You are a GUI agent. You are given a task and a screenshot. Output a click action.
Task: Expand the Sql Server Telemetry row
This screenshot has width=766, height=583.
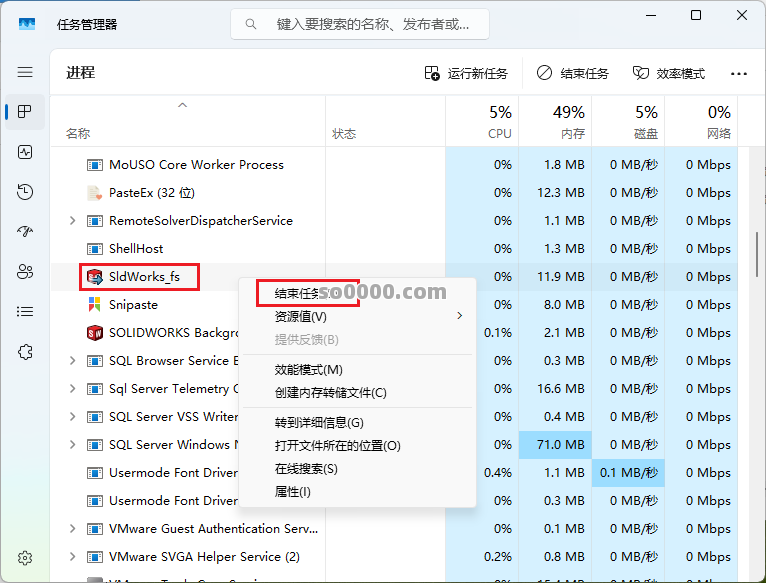tap(72, 389)
